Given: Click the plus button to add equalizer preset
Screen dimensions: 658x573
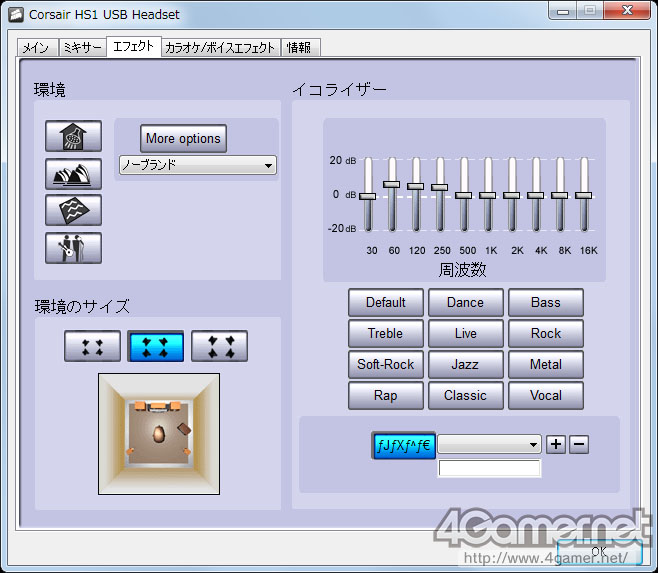Looking at the screenshot, I should 556,444.
